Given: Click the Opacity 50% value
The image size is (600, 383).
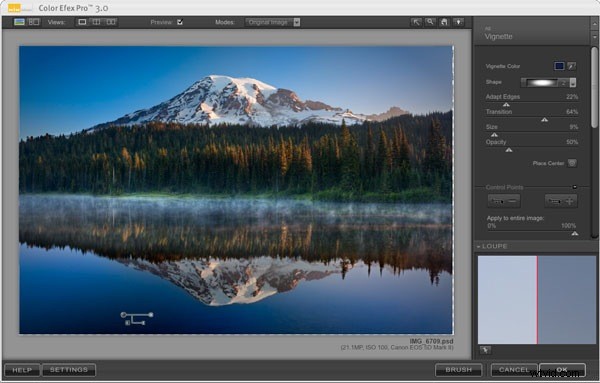Looking at the screenshot, I should [x=572, y=142].
